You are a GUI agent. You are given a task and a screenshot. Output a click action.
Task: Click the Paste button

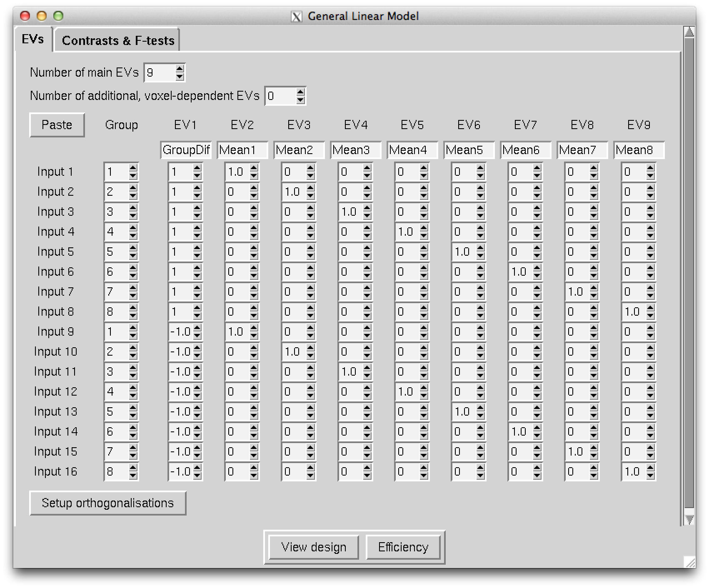[57, 125]
